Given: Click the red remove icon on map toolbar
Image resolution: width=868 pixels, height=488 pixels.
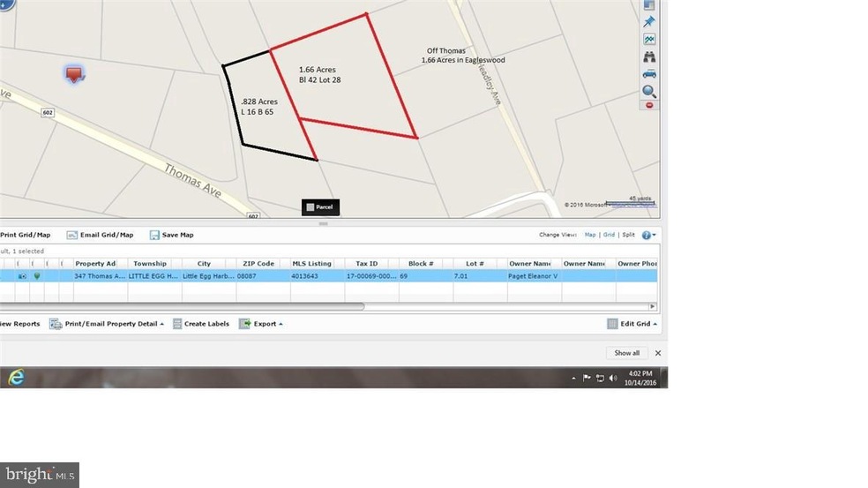Looking at the screenshot, I should pyautogui.click(x=649, y=105).
